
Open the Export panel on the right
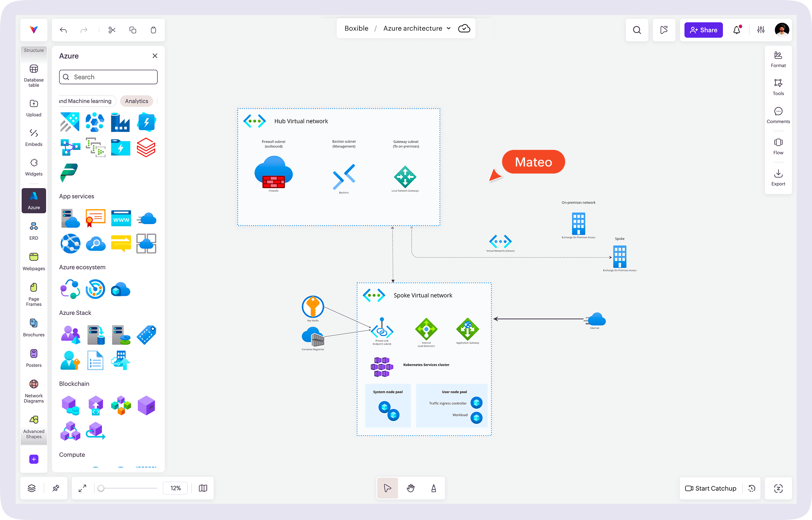click(x=778, y=177)
